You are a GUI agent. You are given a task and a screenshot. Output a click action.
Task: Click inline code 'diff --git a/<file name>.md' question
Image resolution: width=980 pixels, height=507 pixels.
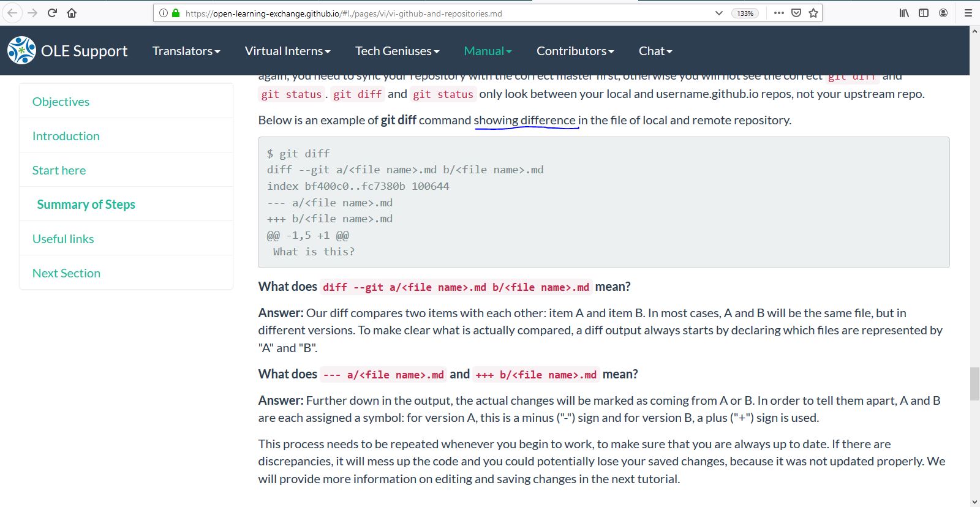[x=456, y=287]
